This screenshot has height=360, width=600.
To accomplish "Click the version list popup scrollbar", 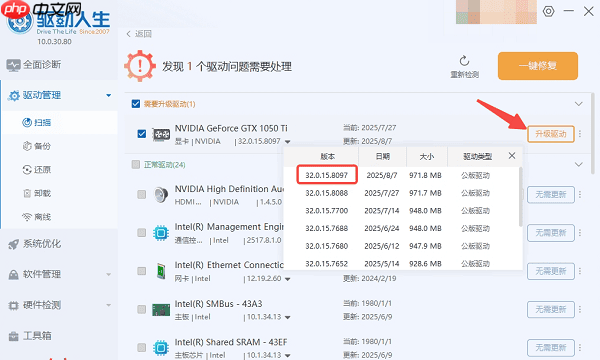I will [x=520, y=197].
